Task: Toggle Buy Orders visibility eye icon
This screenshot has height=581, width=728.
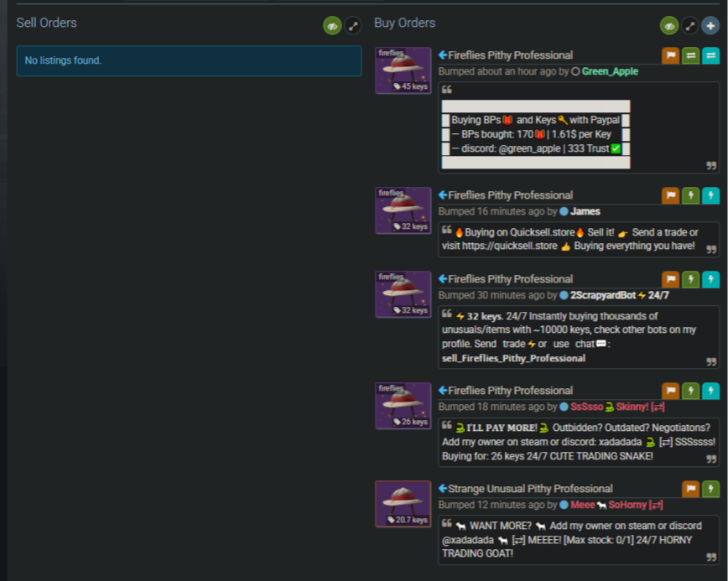Action: point(669,26)
